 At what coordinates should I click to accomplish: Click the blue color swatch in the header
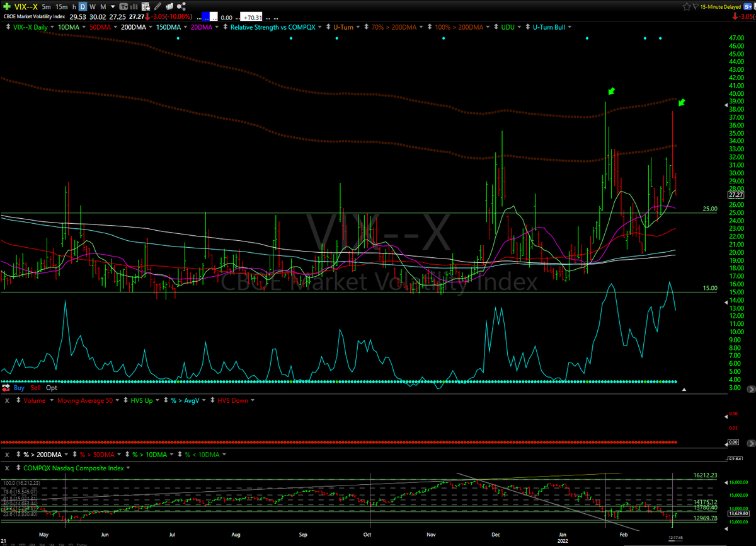205,16
